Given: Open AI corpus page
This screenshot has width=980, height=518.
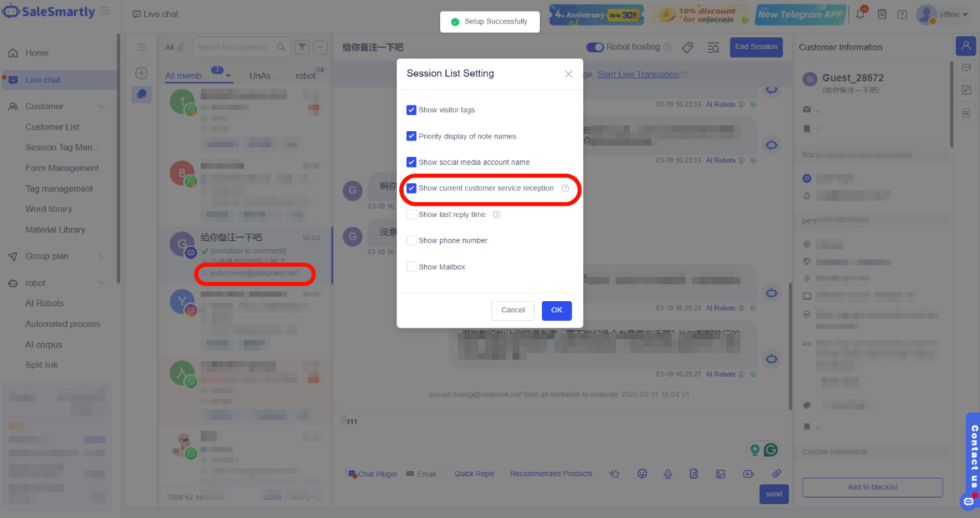Looking at the screenshot, I should (44, 344).
